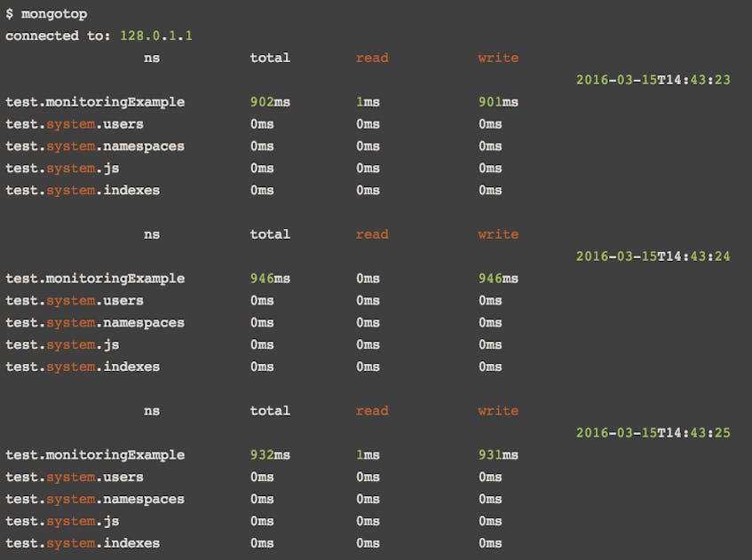Click the mongotop command text
This screenshot has height=560, width=752.
coord(55,13)
